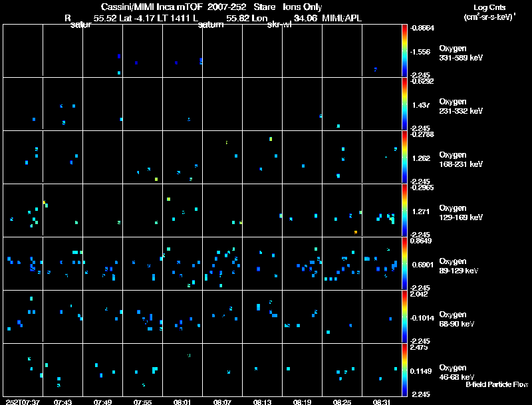The image size is (532, 405).
Task: Click the '08:07' time axis label
Action: pyautogui.click(x=222, y=402)
